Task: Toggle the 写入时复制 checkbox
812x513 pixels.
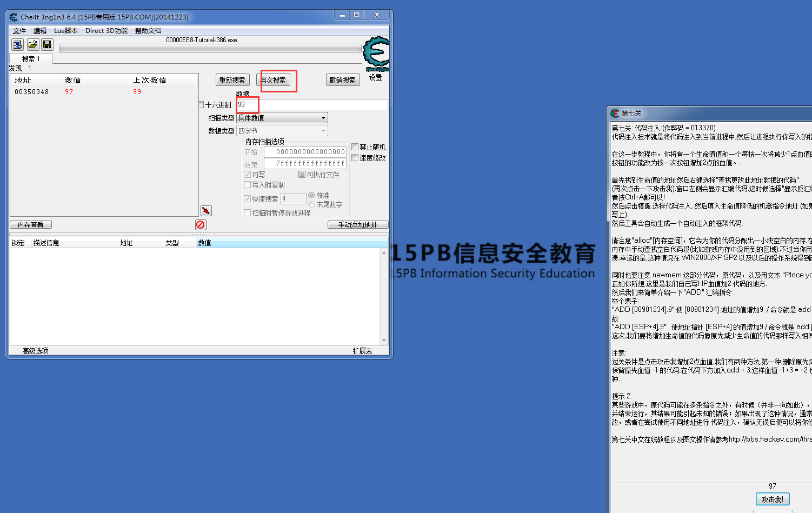Action: (x=247, y=185)
